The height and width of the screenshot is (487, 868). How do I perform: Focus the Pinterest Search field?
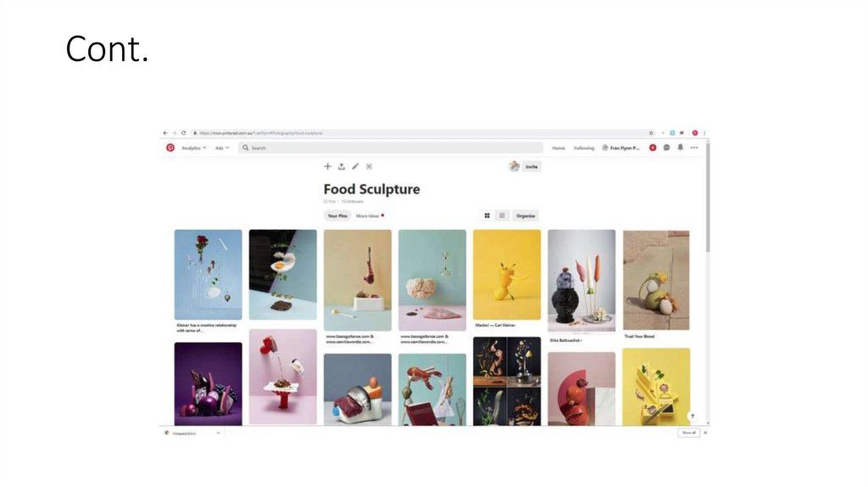391,148
